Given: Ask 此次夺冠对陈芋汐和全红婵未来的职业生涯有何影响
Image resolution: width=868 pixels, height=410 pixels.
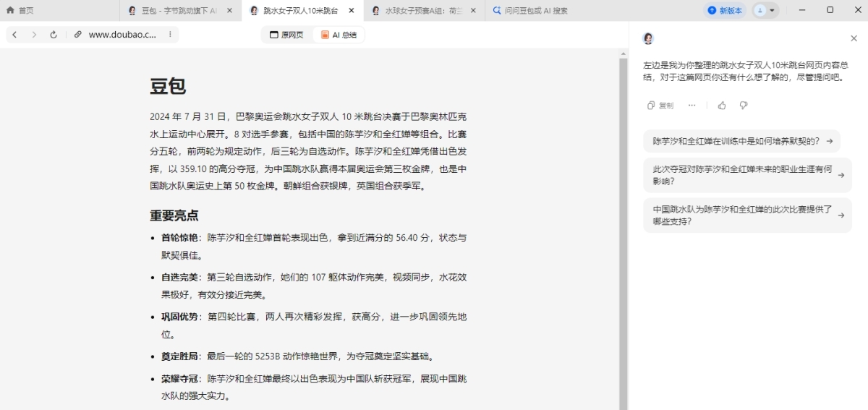Looking at the screenshot, I should (747, 175).
